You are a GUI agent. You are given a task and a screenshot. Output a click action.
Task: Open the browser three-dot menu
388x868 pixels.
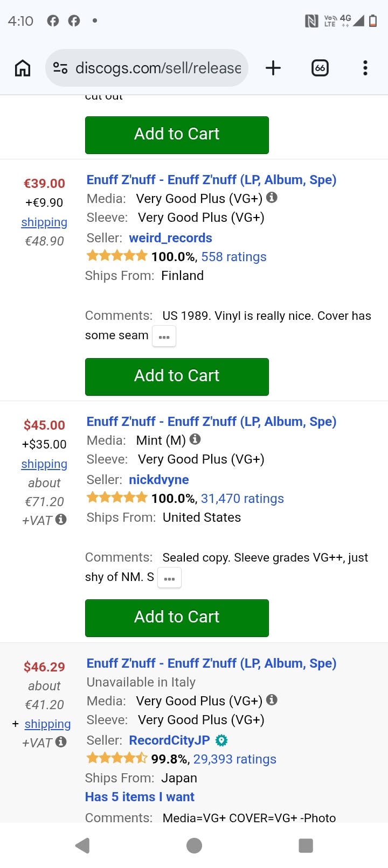(x=365, y=68)
